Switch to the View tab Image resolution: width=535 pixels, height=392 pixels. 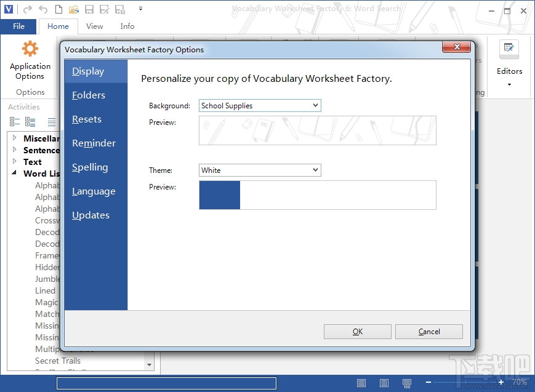94,26
